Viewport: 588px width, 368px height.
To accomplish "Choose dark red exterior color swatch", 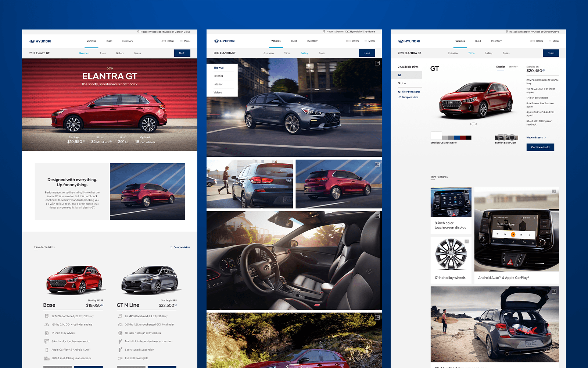I will [x=463, y=138].
